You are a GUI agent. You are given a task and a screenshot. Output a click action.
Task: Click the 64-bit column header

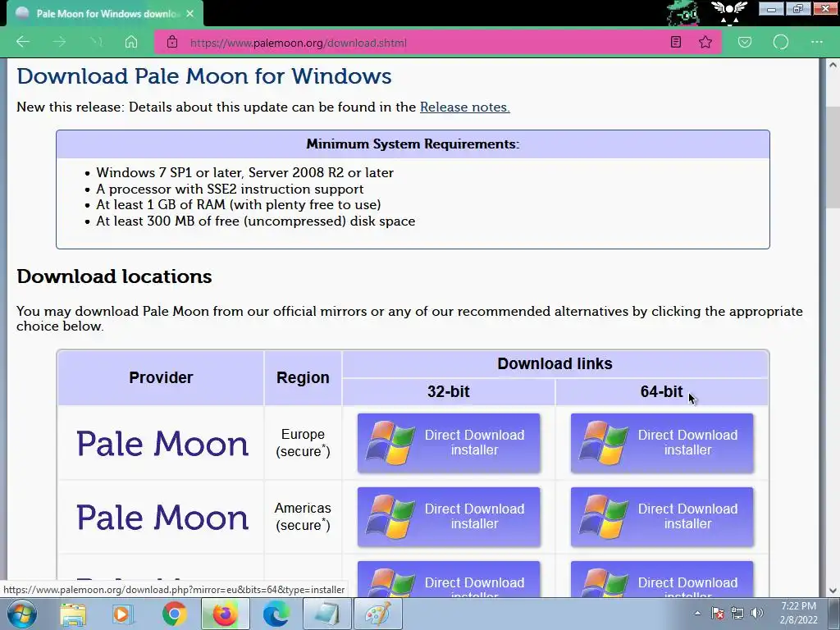tap(662, 391)
